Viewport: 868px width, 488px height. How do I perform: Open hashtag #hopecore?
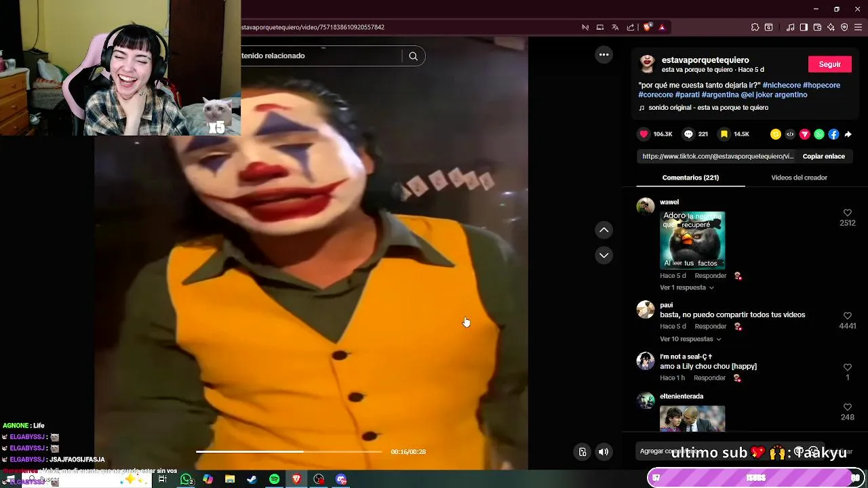(821, 85)
